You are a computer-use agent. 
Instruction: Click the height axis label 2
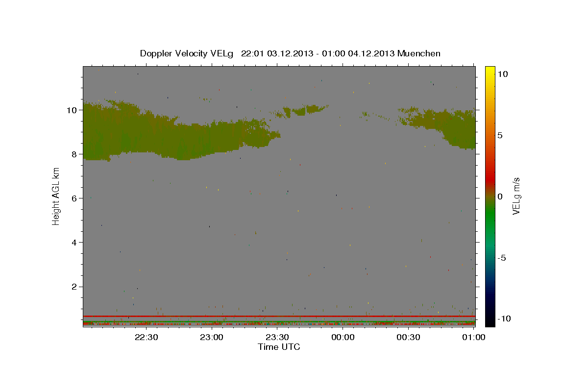[74, 287]
